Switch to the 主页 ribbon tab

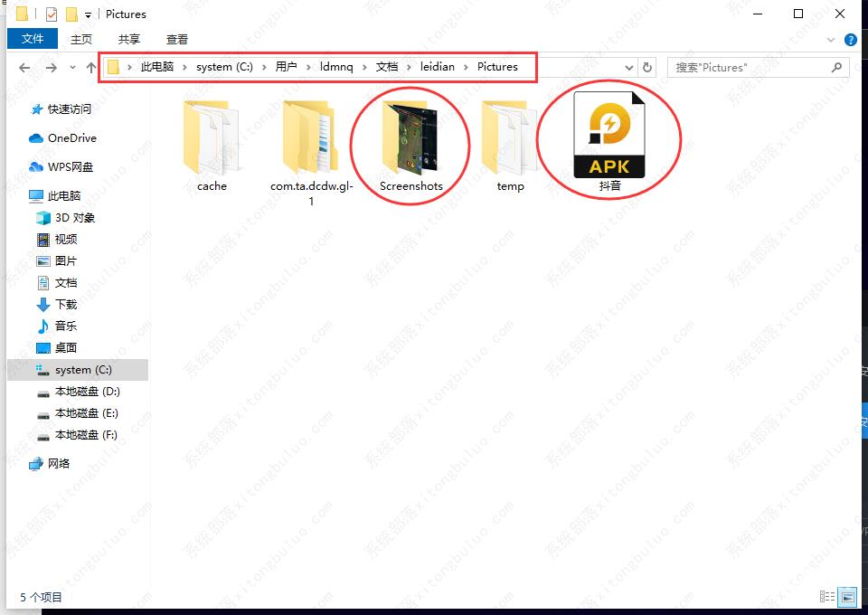click(x=81, y=39)
